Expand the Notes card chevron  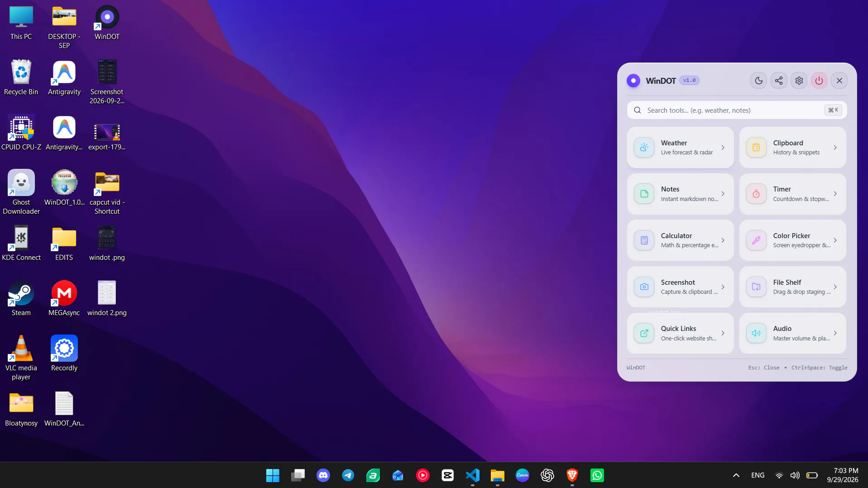coord(723,194)
